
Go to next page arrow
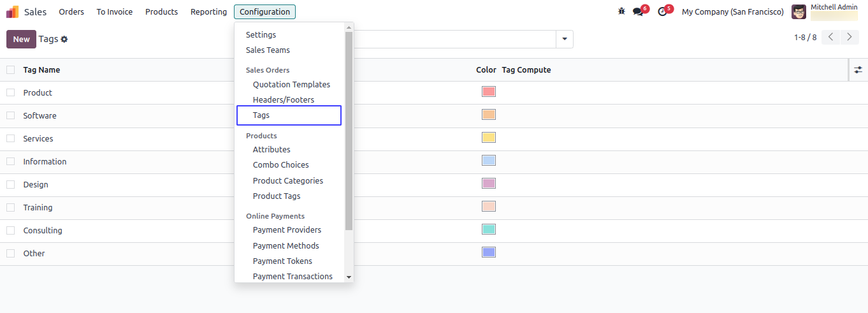(849, 37)
